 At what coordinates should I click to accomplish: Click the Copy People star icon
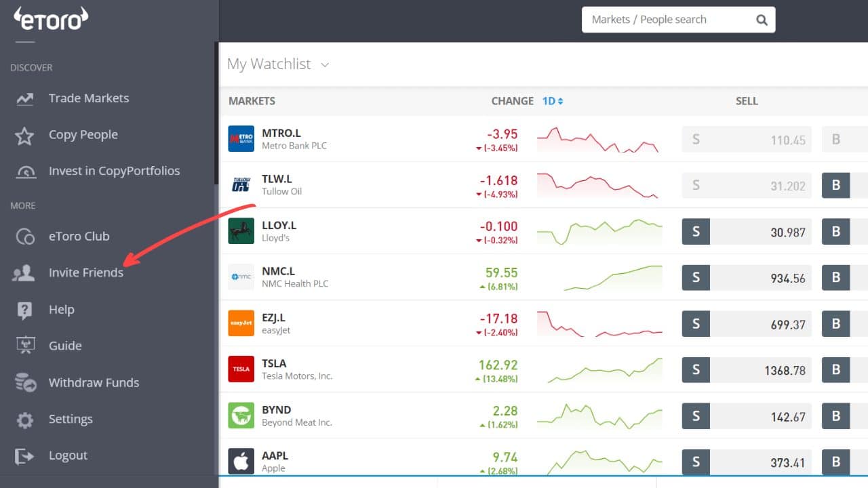[x=24, y=134]
